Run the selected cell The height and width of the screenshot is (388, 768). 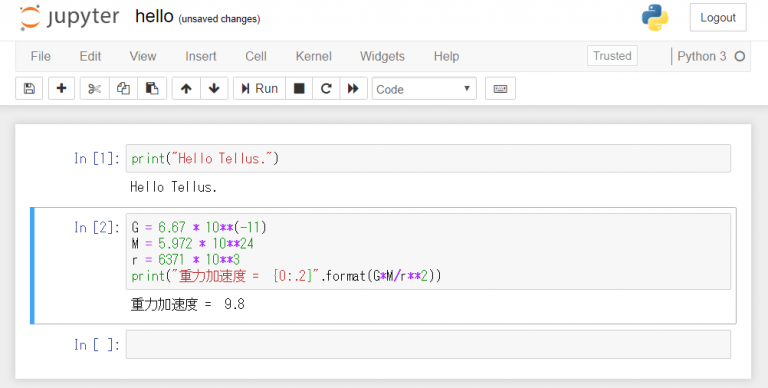pos(260,89)
